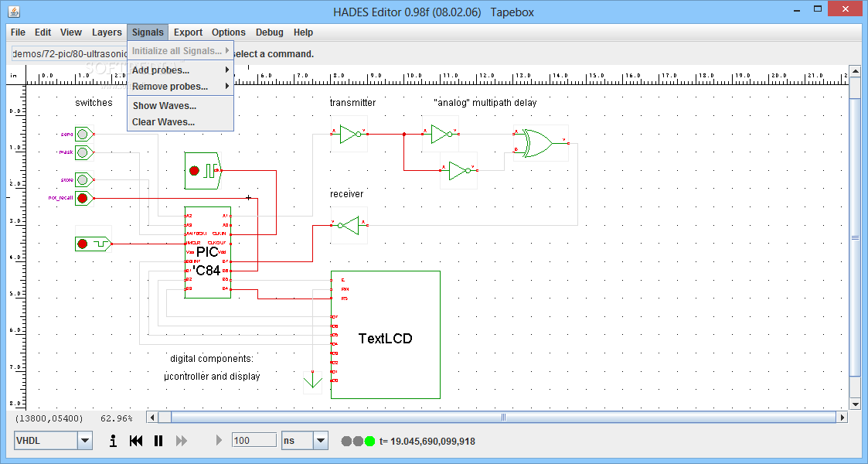Open the Edit menu
Viewport: 868px width, 464px height.
tap(43, 32)
